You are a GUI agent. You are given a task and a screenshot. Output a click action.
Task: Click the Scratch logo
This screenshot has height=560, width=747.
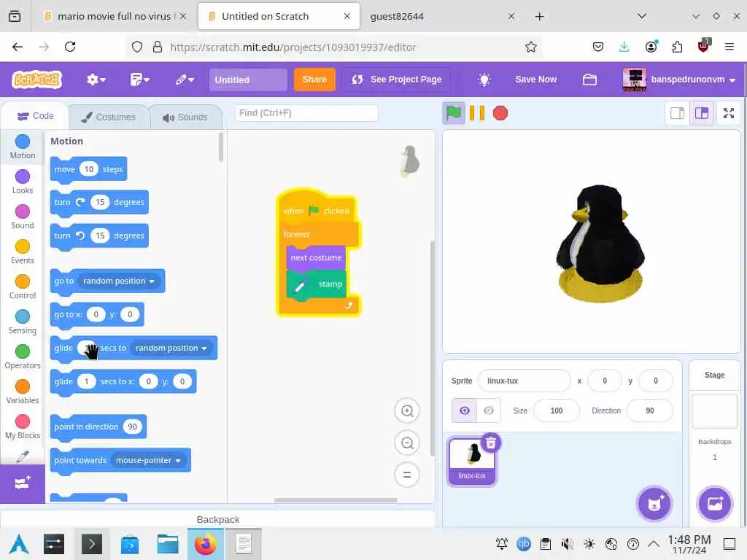pyautogui.click(x=37, y=79)
